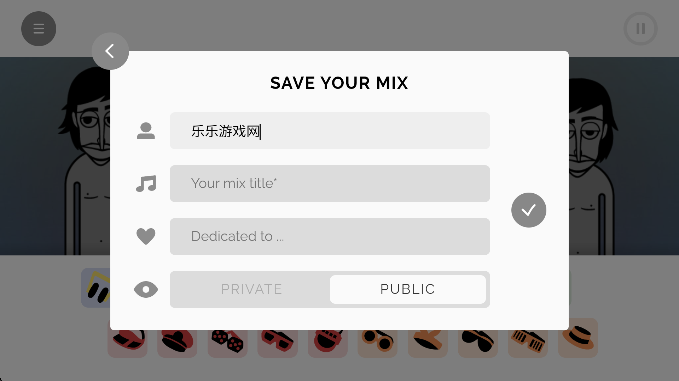Confirm saving with the checkmark button
The height and width of the screenshot is (381, 679).
[x=528, y=210]
